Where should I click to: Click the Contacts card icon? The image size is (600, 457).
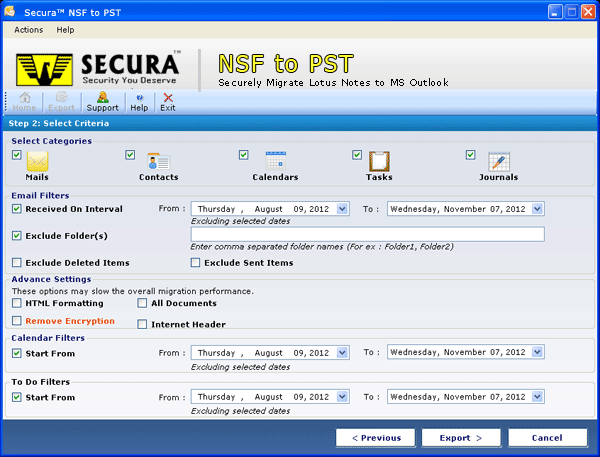click(x=158, y=162)
